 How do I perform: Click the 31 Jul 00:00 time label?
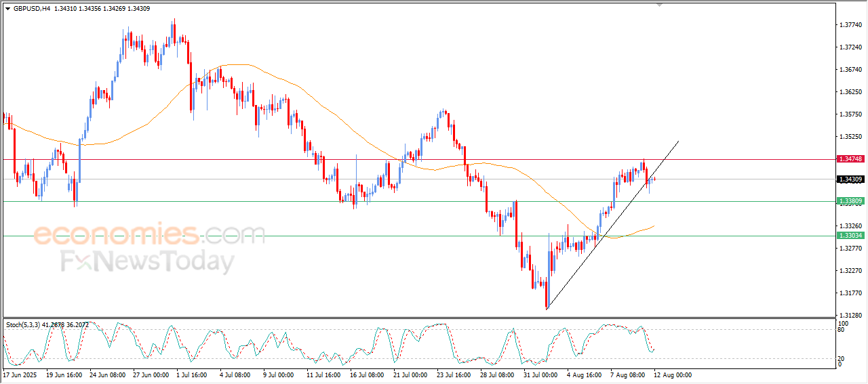[x=540, y=375]
